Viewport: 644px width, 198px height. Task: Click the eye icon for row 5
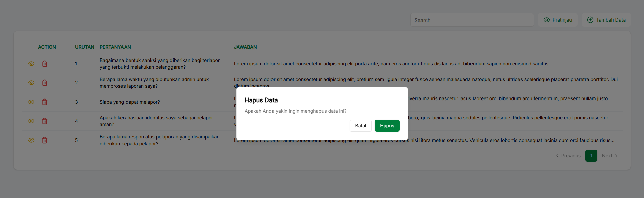(31, 140)
